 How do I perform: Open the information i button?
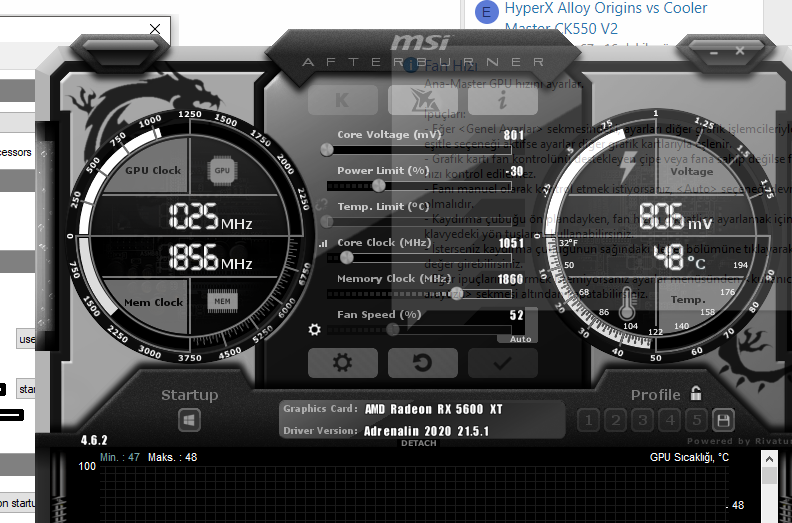tap(503, 100)
